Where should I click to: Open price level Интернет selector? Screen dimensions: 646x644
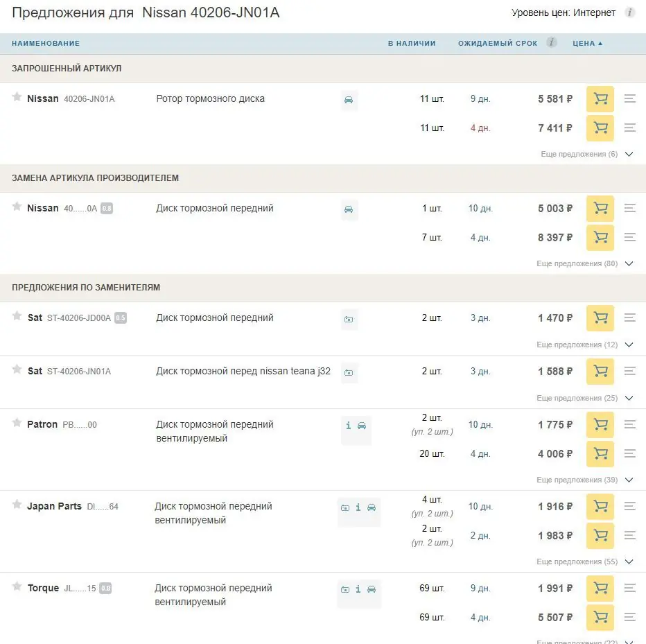[594, 12]
